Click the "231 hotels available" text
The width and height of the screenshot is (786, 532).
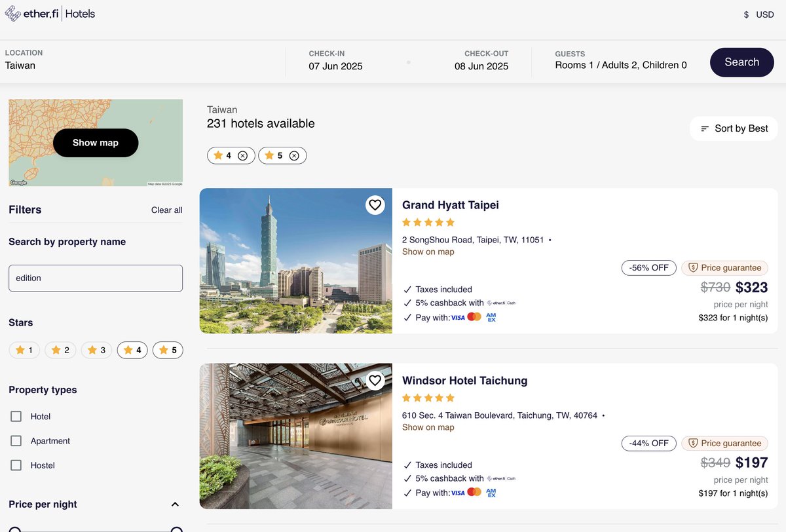(261, 123)
